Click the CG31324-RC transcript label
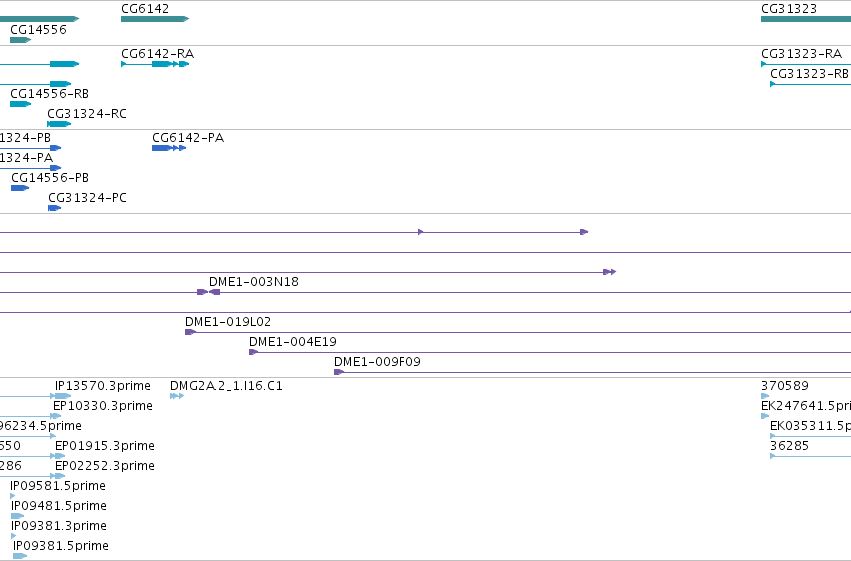 87,114
